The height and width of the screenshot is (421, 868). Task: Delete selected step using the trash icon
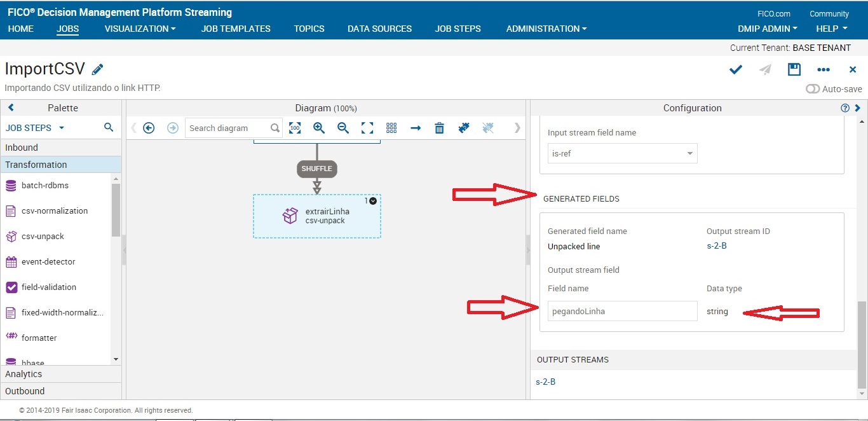click(439, 128)
